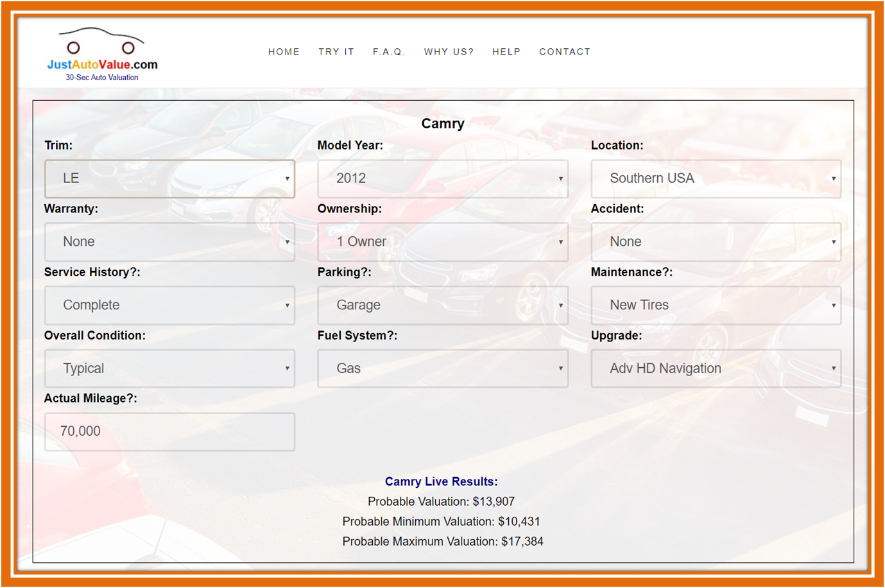Expand the Model Year selector showing 2012
The image size is (885, 588).
[x=443, y=178]
